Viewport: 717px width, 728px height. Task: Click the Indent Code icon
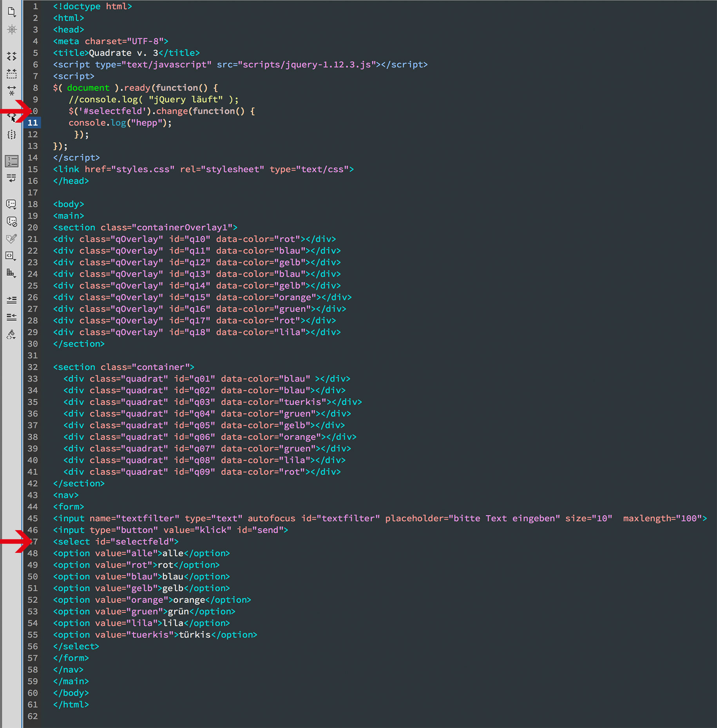click(x=12, y=300)
